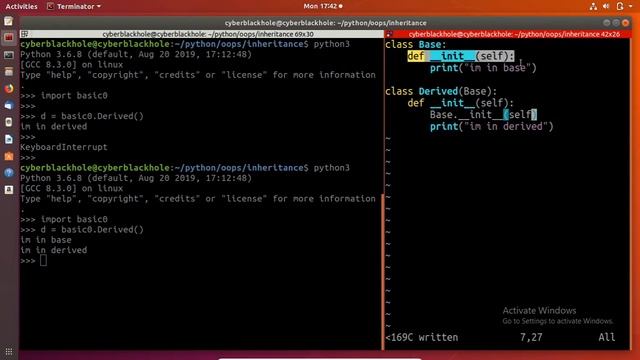Open LibreOffice Writer from the dock
The width and height of the screenshot is (640, 360).
[9, 139]
